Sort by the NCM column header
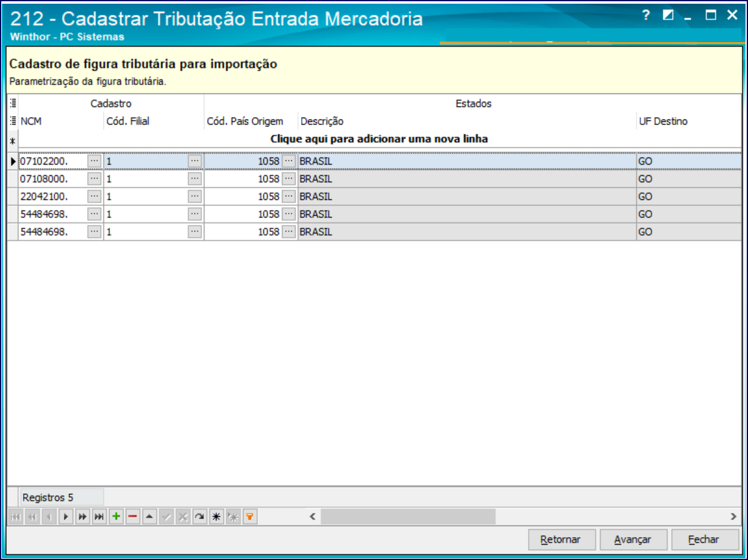This screenshot has height=560, width=748. 61,121
